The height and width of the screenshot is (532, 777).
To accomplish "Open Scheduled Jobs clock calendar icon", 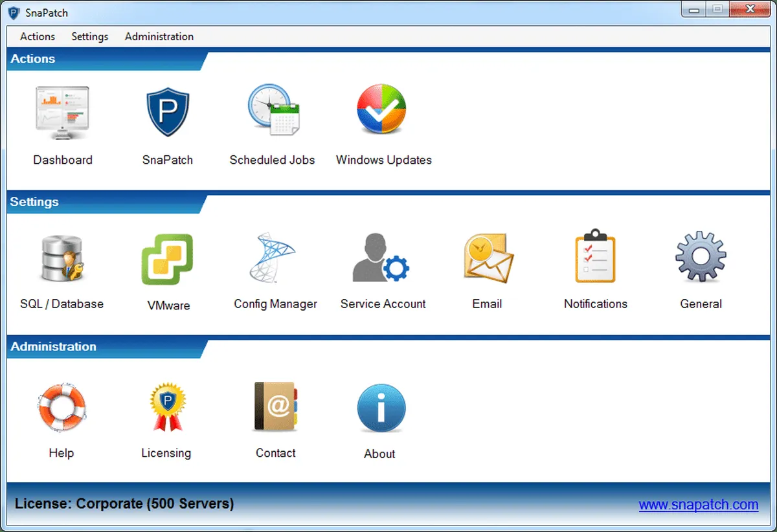I will point(273,110).
